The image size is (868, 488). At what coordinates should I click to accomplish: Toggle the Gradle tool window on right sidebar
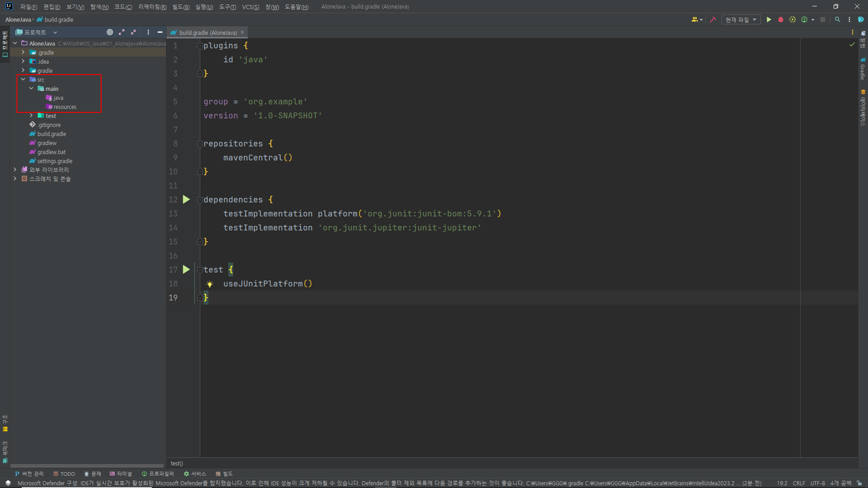(863, 69)
